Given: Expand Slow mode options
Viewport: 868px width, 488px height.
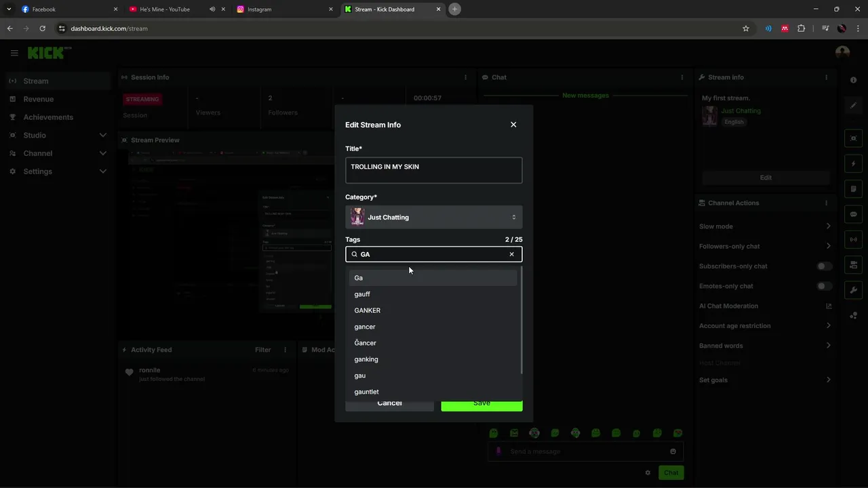Looking at the screenshot, I should click(828, 226).
